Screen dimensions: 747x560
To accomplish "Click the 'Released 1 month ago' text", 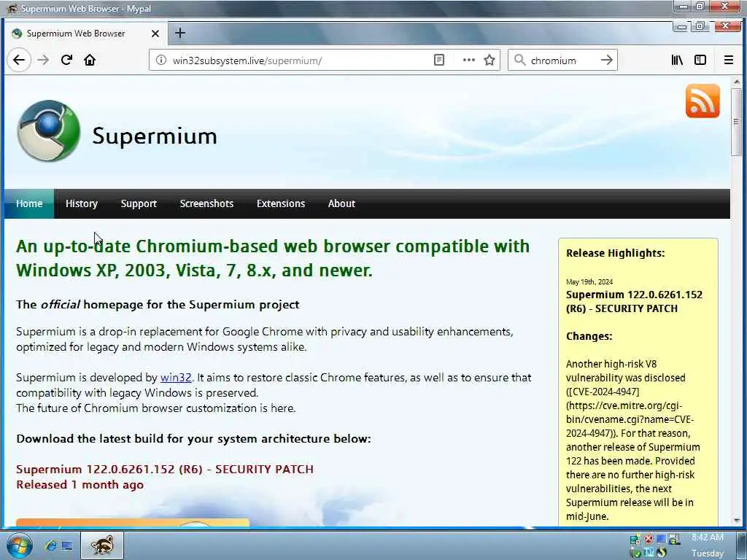I will [x=80, y=485].
